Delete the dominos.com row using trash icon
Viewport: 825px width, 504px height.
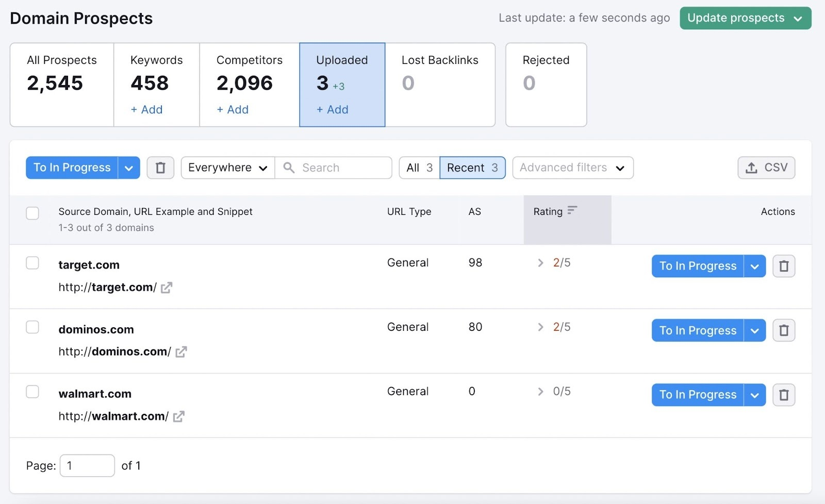[783, 330]
